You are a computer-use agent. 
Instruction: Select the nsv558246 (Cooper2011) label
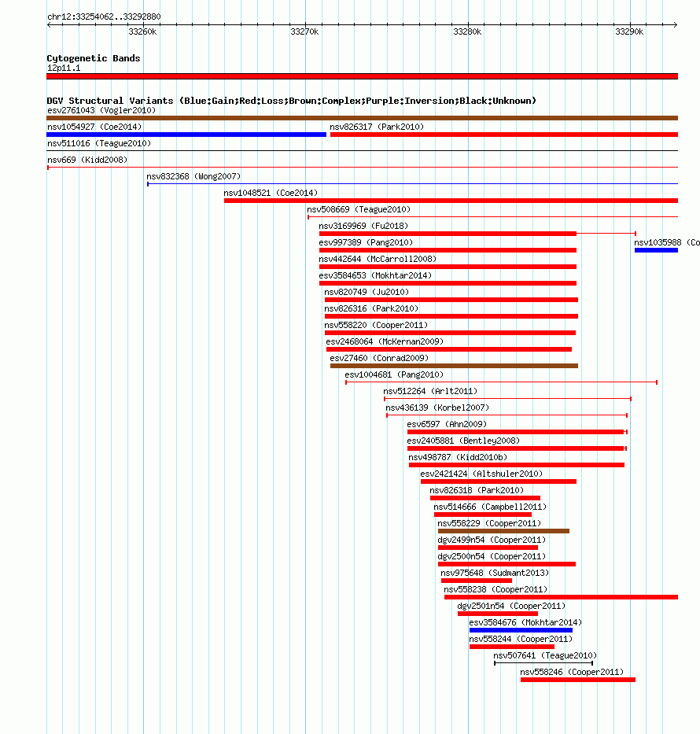tap(572, 672)
